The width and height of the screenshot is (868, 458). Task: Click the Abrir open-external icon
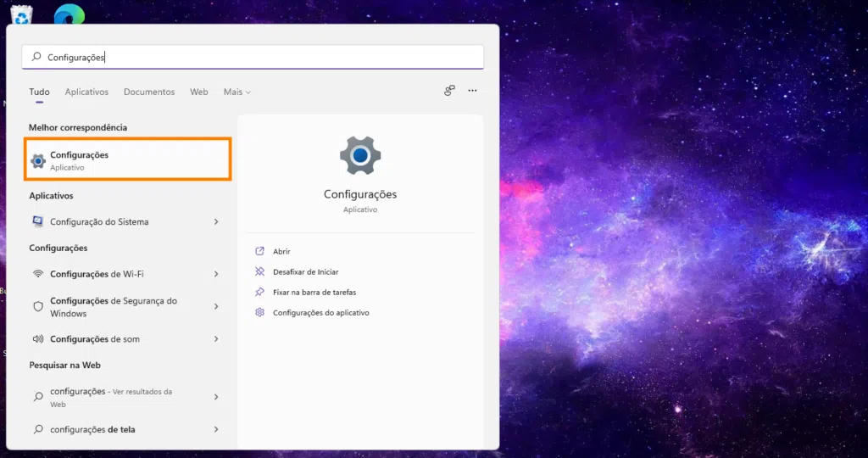(259, 251)
